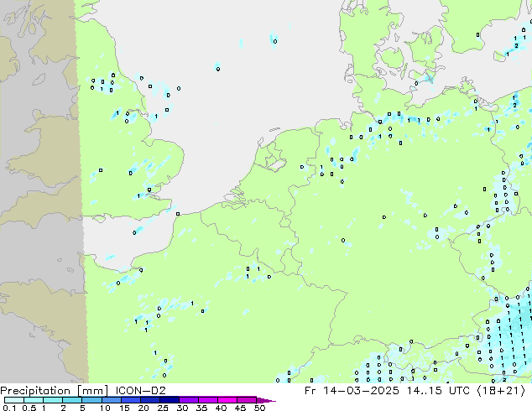This screenshot has width=532, height=411.
Task: Click the 'Fr' weekday label
Action: [310, 391]
